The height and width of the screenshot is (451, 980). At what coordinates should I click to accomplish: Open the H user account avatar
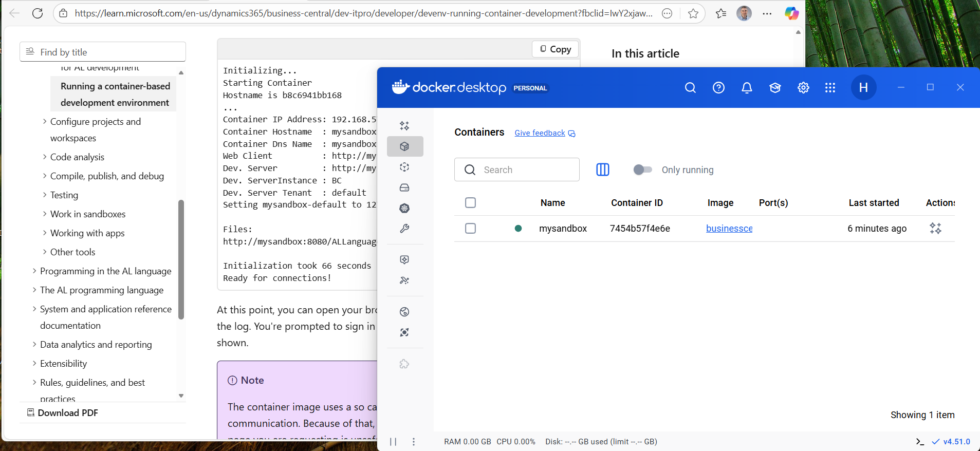pyautogui.click(x=863, y=87)
